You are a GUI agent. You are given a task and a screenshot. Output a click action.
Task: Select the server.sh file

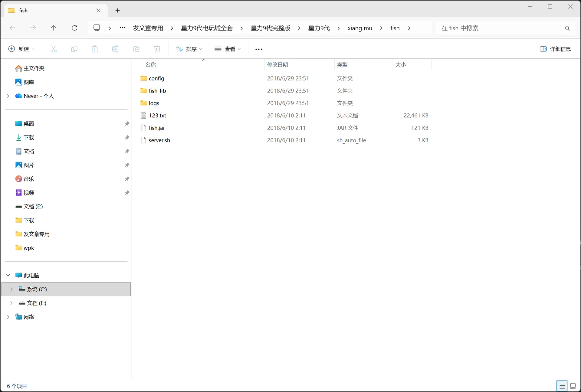pos(159,140)
